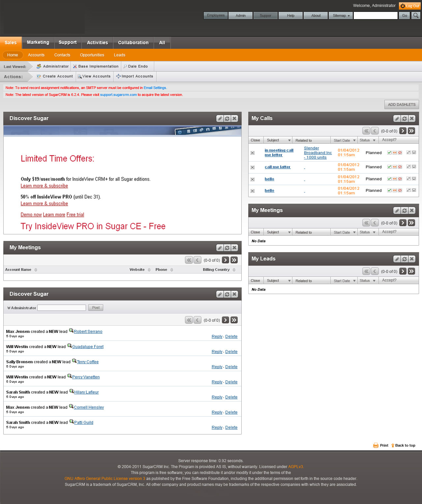Image resolution: width=422 pixels, height=504 pixels.
Task: Refresh the dashlet with the Administrator post box
Action: click(227, 294)
